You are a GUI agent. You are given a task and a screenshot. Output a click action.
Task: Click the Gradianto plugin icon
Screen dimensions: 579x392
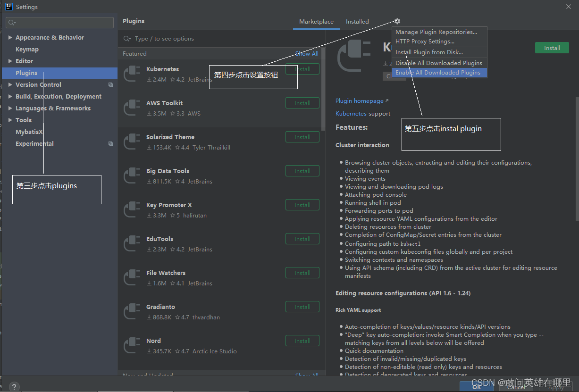click(132, 312)
